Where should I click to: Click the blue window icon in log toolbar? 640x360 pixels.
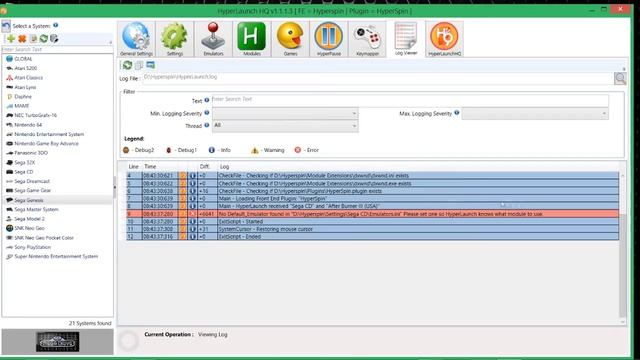tap(151, 64)
